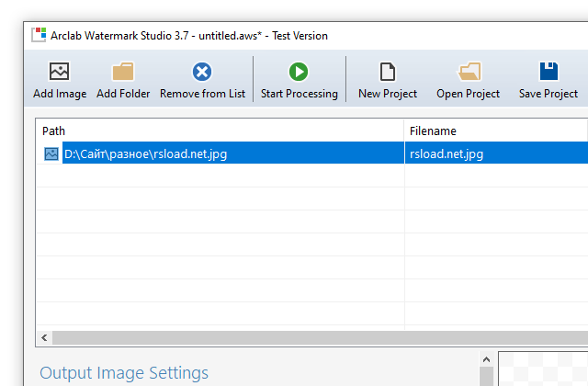Sort the list by Filename column header
Screen dimensions: 588x386
(496, 131)
